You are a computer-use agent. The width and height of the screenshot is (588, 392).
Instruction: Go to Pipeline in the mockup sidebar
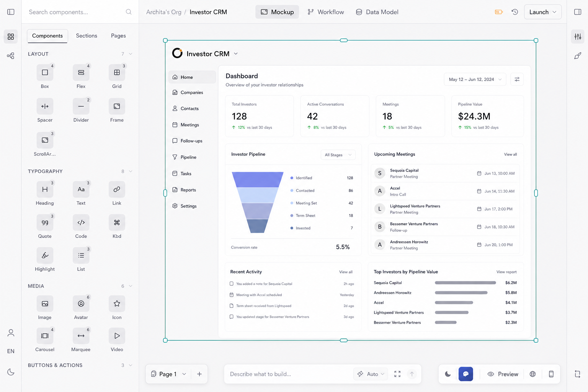click(192, 157)
